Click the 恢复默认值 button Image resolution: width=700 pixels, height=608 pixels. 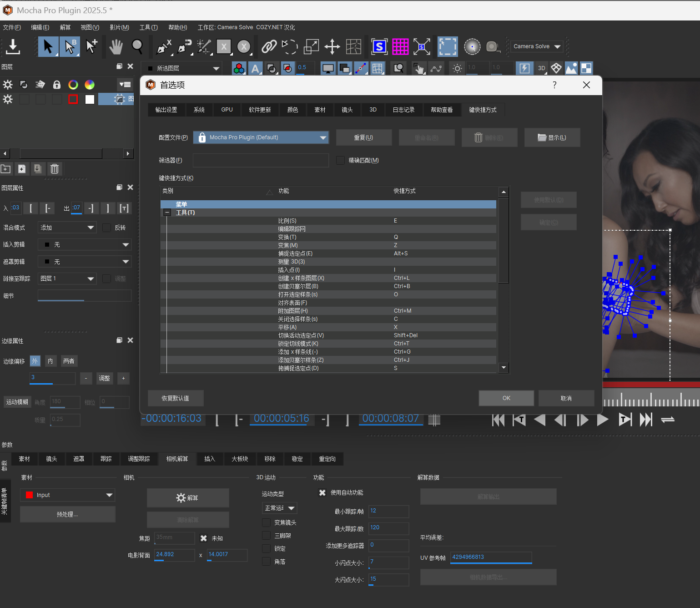click(176, 398)
